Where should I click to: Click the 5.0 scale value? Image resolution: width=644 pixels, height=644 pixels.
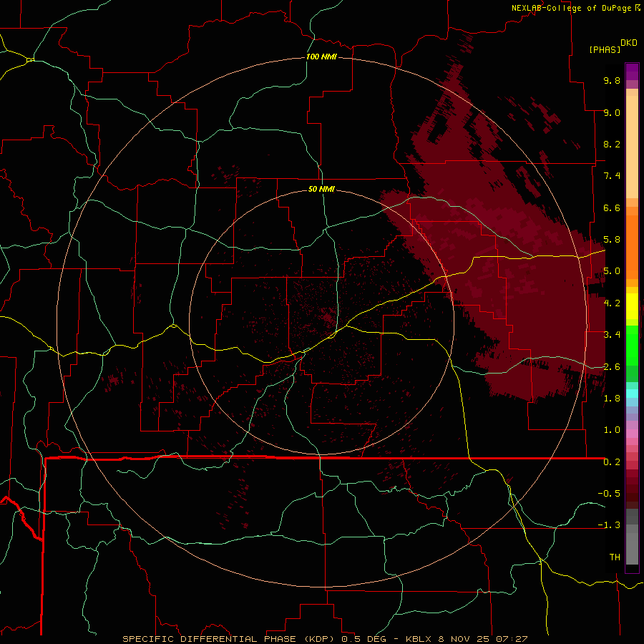point(612,271)
